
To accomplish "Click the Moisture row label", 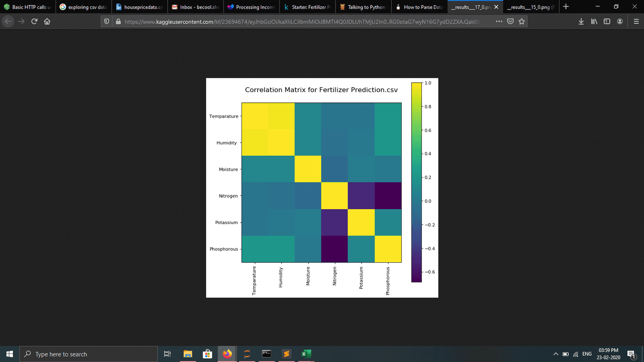I will [x=228, y=169].
